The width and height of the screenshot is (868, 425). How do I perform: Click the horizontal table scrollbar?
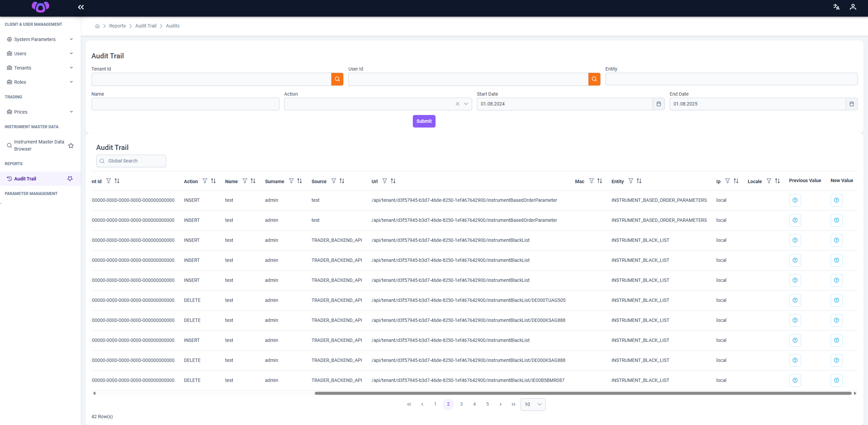583,393
